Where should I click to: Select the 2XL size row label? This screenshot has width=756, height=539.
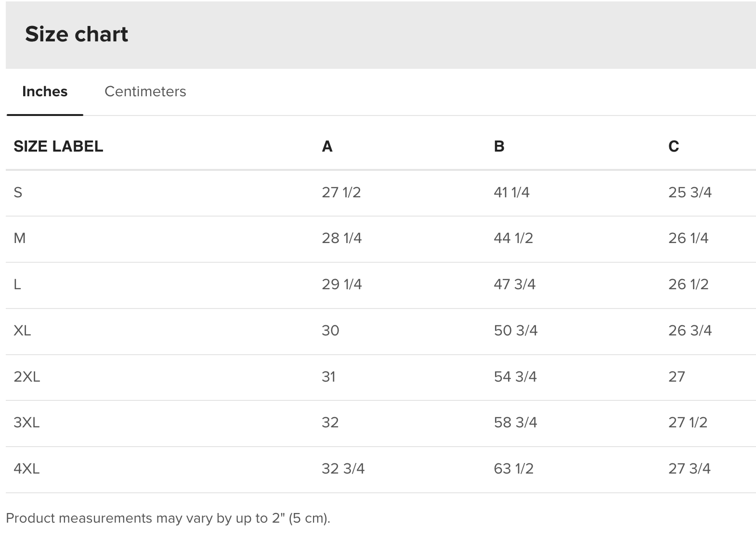coord(27,377)
